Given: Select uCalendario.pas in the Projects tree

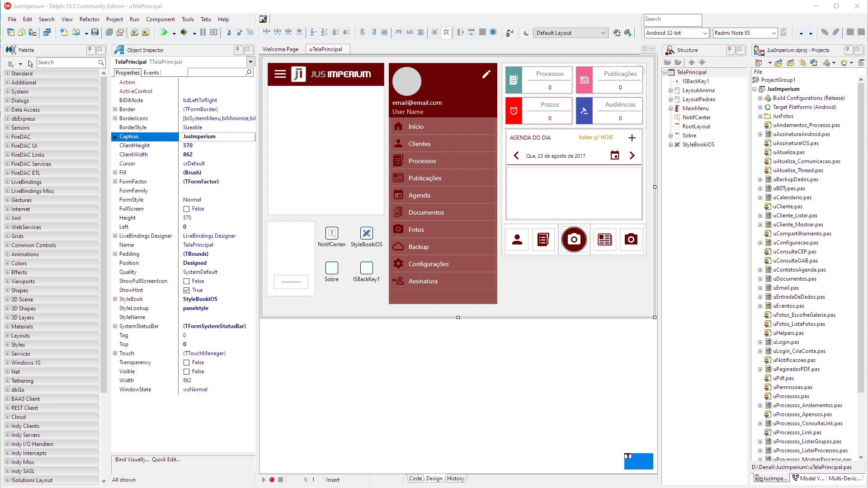Looking at the screenshot, I should (792, 197).
